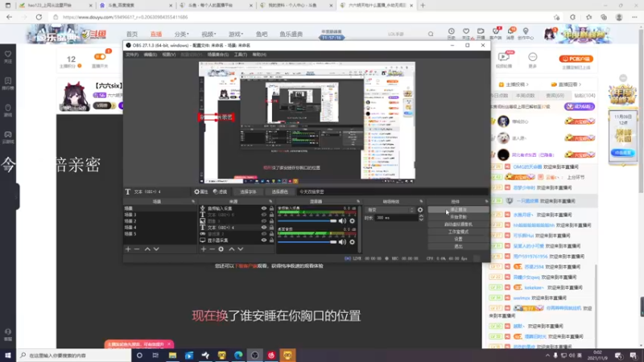Open source properties gear under the sources list
644x362 pixels.
click(221, 249)
